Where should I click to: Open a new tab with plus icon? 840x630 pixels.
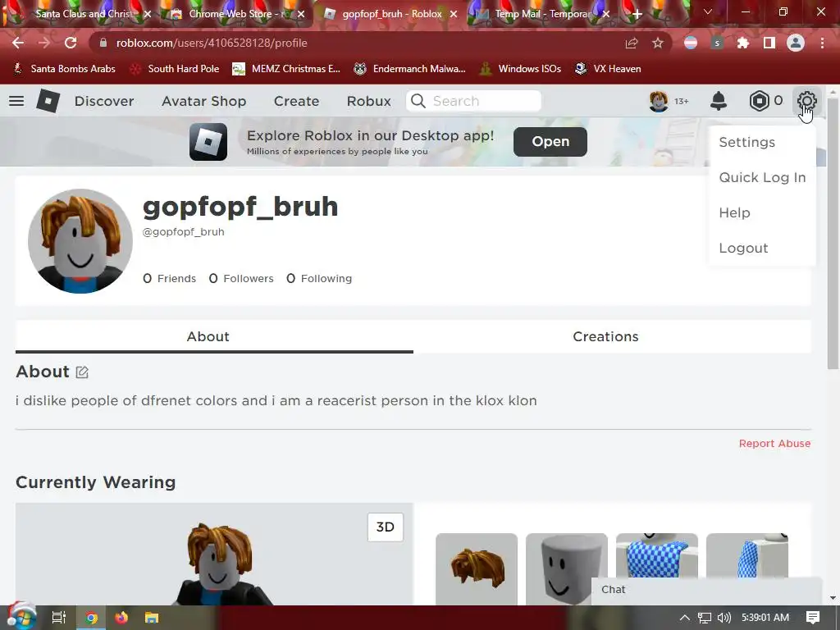tap(637, 14)
